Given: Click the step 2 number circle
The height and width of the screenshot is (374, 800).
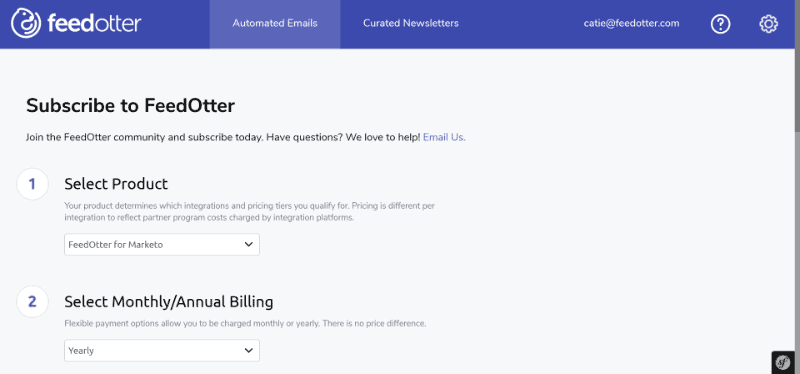Looking at the screenshot, I should (x=32, y=302).
